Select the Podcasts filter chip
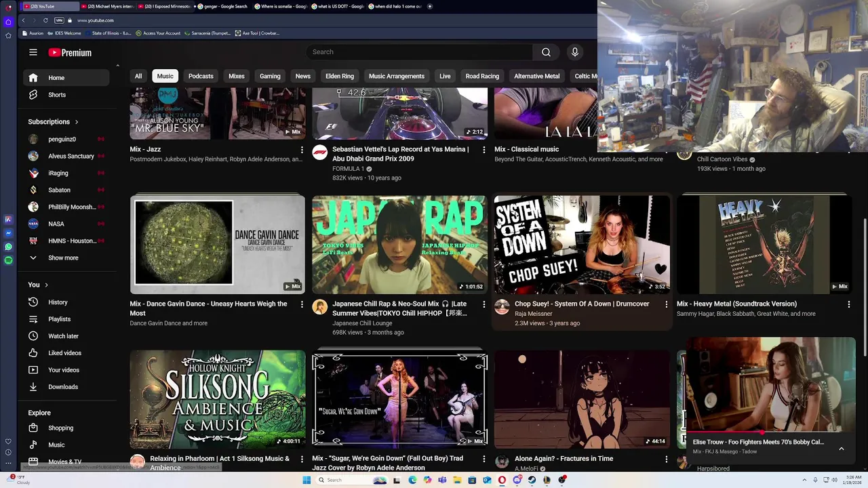The width and height of the screenshot is (868, 488). (x=201, y=76)
